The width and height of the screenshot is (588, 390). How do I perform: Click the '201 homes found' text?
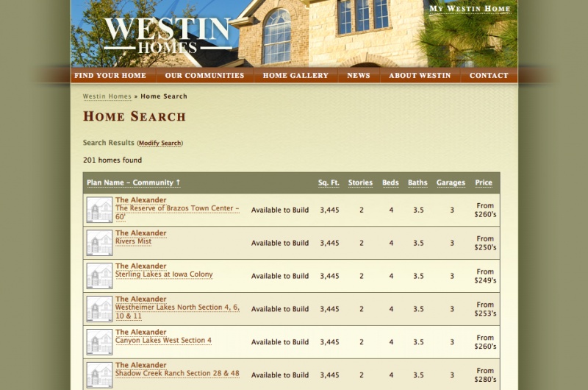click(x=112, y=160)
